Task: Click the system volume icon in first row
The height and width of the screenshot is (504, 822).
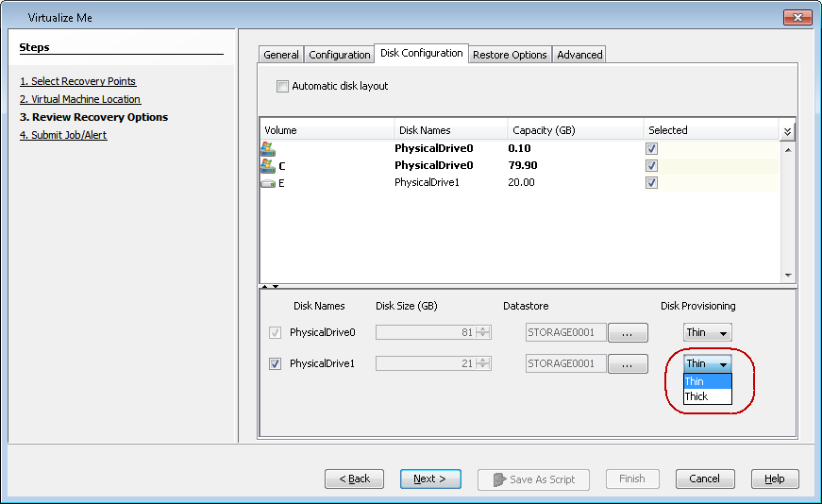Action: click(x=267, y=149)
